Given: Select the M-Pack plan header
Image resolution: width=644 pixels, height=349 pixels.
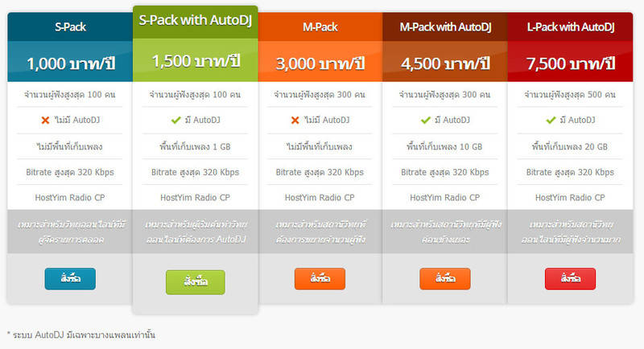Looking at the screenshot, I should (x=320, y=27).
